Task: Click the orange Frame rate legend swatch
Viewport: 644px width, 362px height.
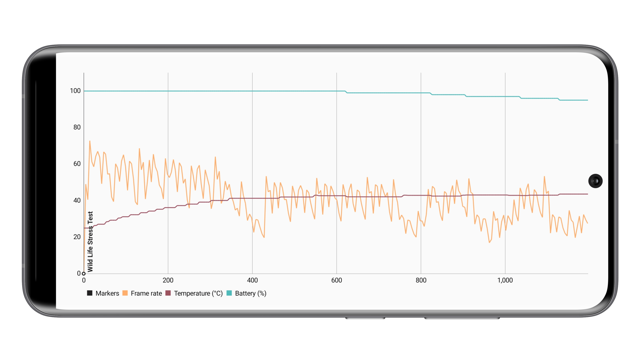Action: (125, 293)
